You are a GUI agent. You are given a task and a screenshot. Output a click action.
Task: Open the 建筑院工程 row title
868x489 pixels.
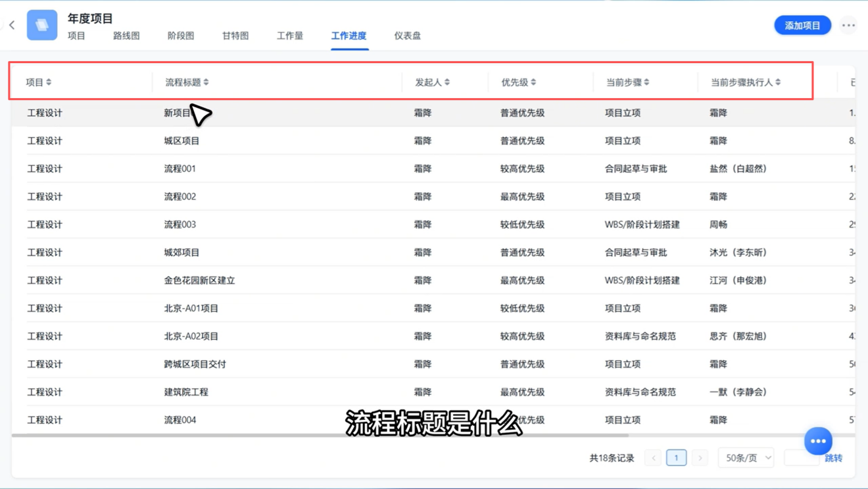pyautogui.click(x=186, y=392)
